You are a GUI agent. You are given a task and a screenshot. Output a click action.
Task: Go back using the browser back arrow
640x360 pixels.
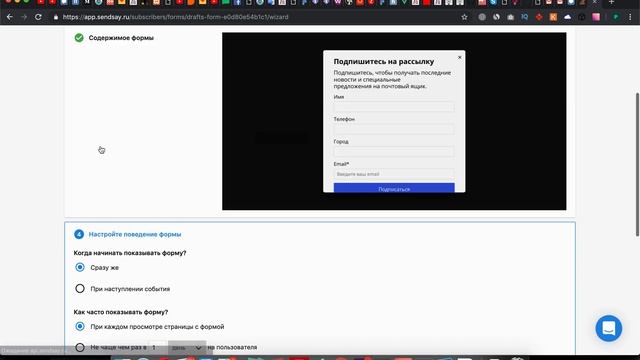coord(10,17)
